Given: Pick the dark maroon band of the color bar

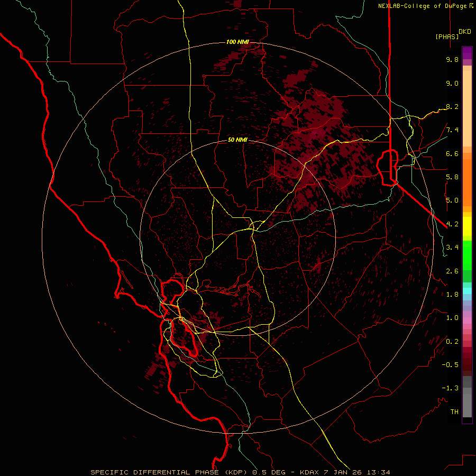Looking at the screenshot, I should coord(467,362).
